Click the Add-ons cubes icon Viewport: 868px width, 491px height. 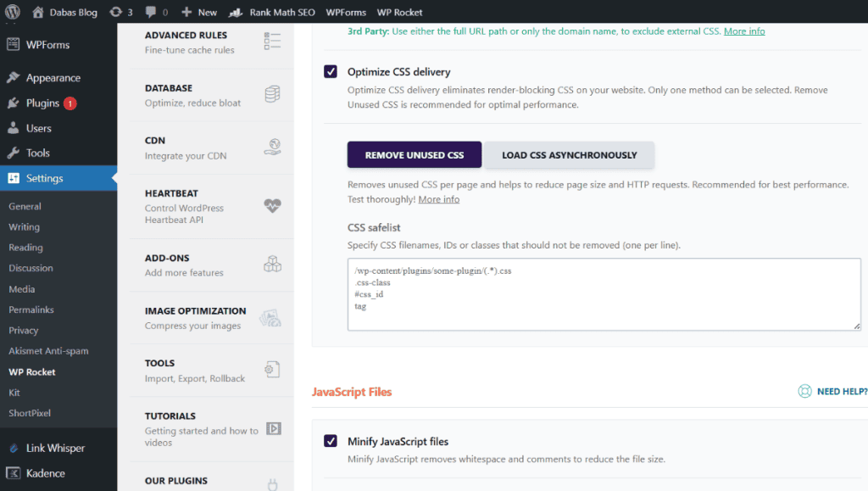pyautogui.click(x=272, y=264)
